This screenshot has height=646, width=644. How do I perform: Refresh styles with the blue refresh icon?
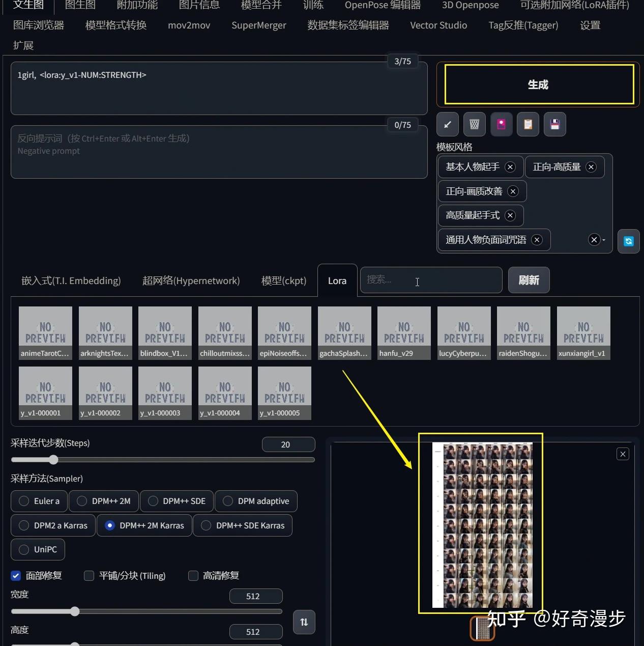point(629,241)
